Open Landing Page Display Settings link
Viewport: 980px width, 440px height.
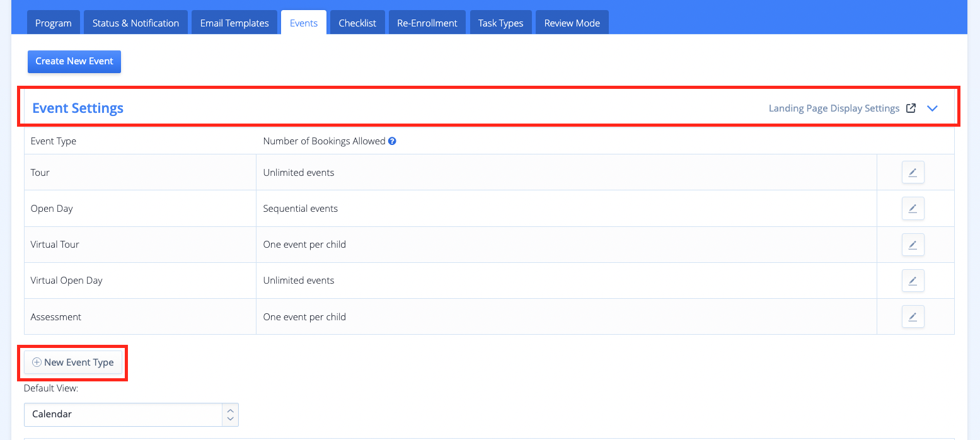(x=834, y=108)
